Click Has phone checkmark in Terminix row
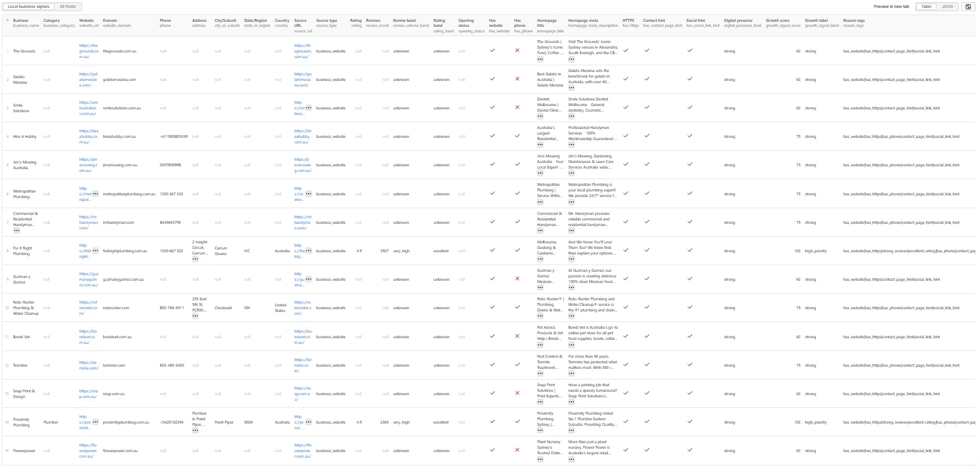 coord(517,364)
